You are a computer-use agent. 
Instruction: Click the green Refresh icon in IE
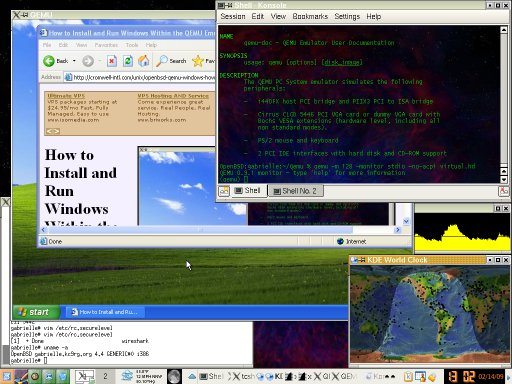(x=128, y=61)
